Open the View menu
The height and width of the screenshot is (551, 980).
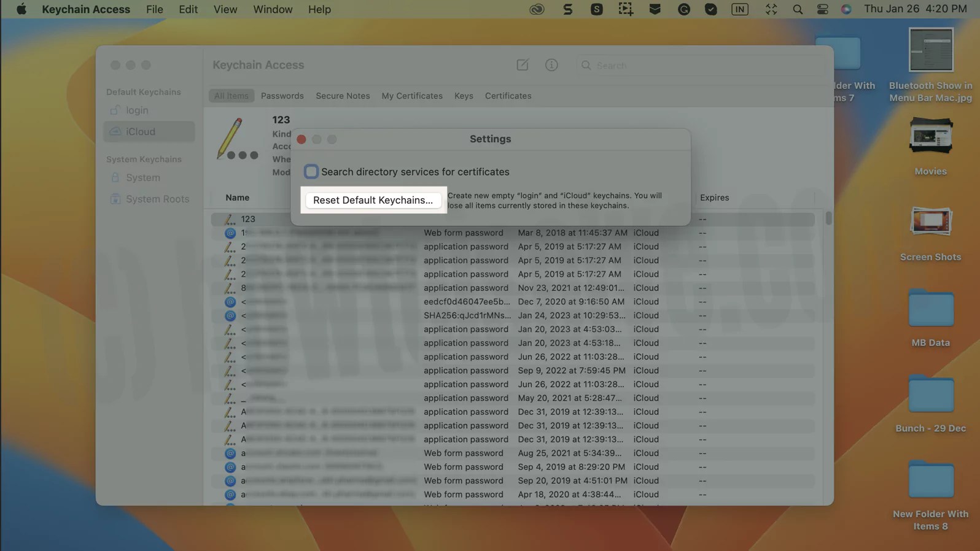[225, 9]
